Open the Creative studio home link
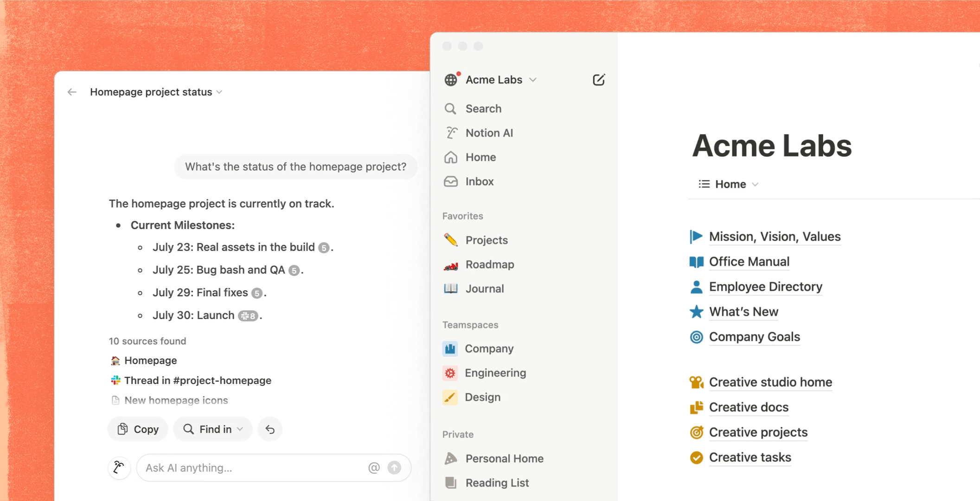 770,382
